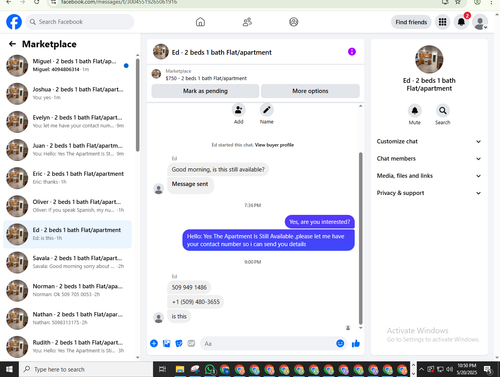Click Find friends button
This screenshot has height=377, width=500.
pos(411,22)
